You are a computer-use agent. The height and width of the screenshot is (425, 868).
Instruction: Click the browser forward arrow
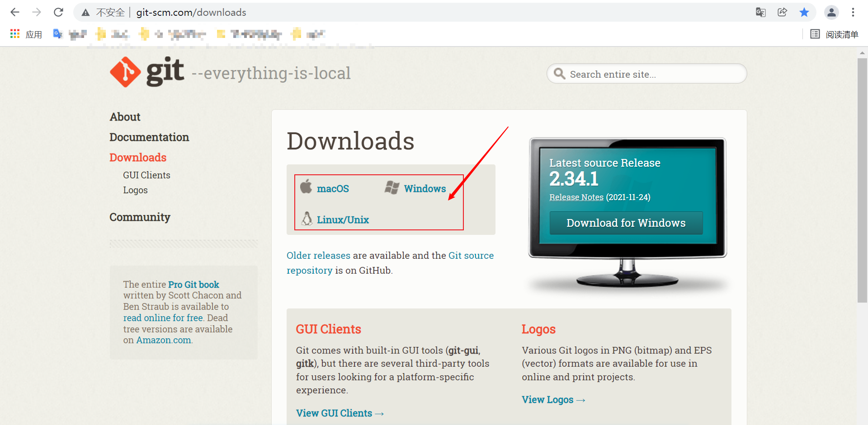pyautogui.click(x=37, y=12)
